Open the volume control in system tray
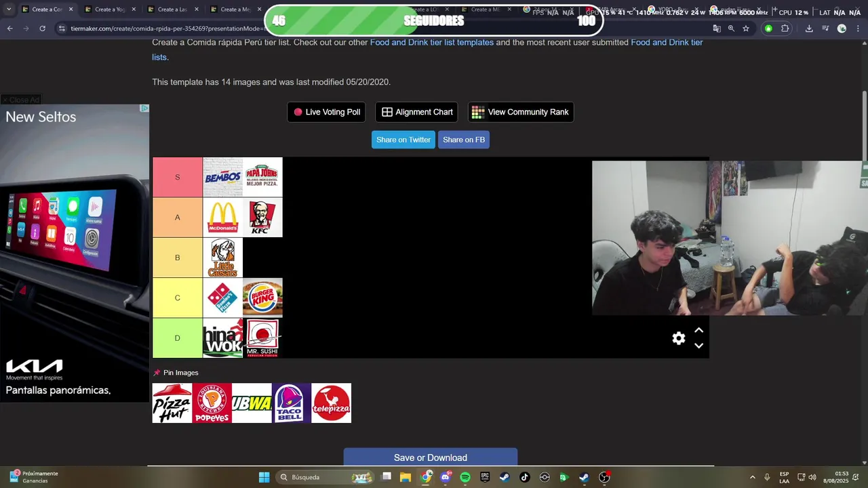868x488 pixels. pyautogui.click(x=812, y=477)
